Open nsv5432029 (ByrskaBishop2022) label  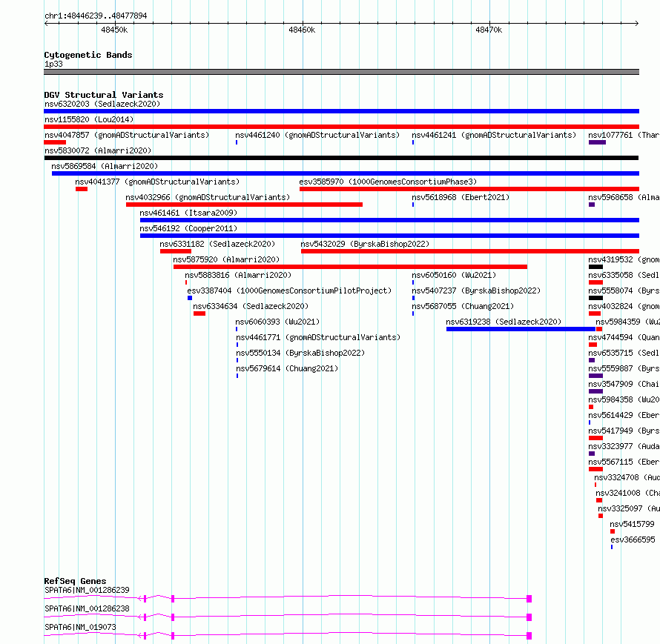365,244
